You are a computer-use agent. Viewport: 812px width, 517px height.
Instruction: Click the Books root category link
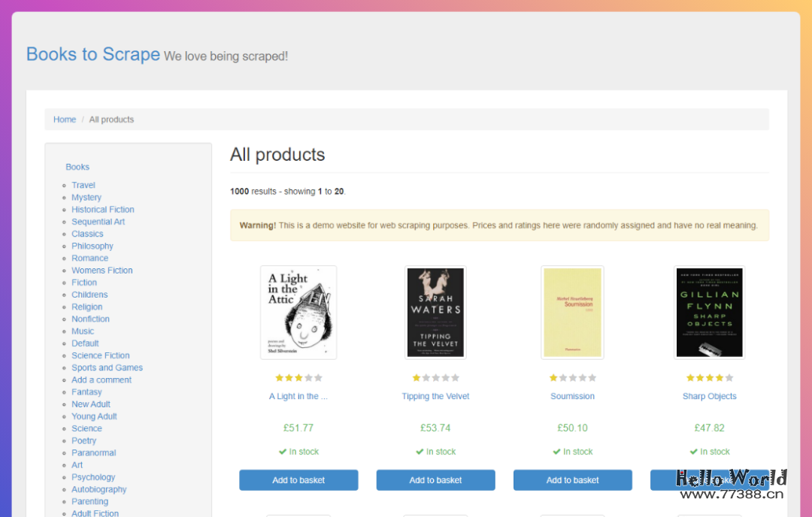tap(77, 167)
